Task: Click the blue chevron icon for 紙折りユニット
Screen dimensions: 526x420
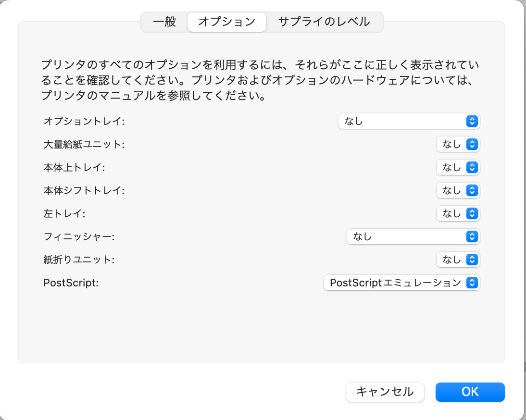Action: (x=472, y=260)
